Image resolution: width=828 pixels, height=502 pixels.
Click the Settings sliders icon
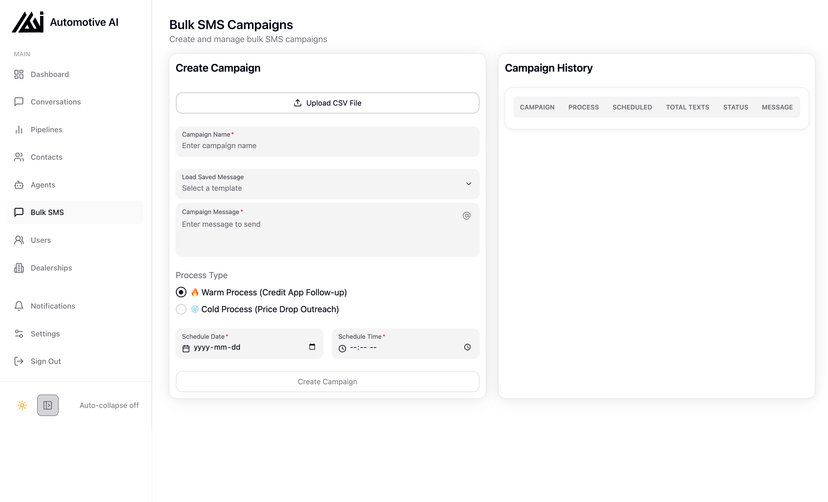[x=19, y=334]
